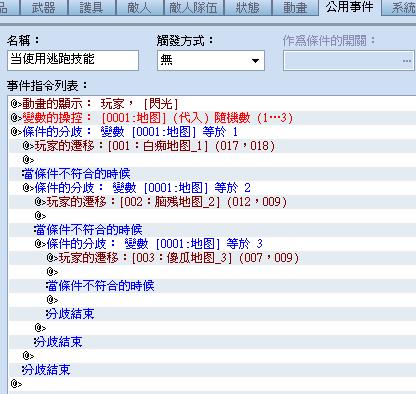
Task: Select the empty @> line under 白痴地图_1
Action: (213, 160)
